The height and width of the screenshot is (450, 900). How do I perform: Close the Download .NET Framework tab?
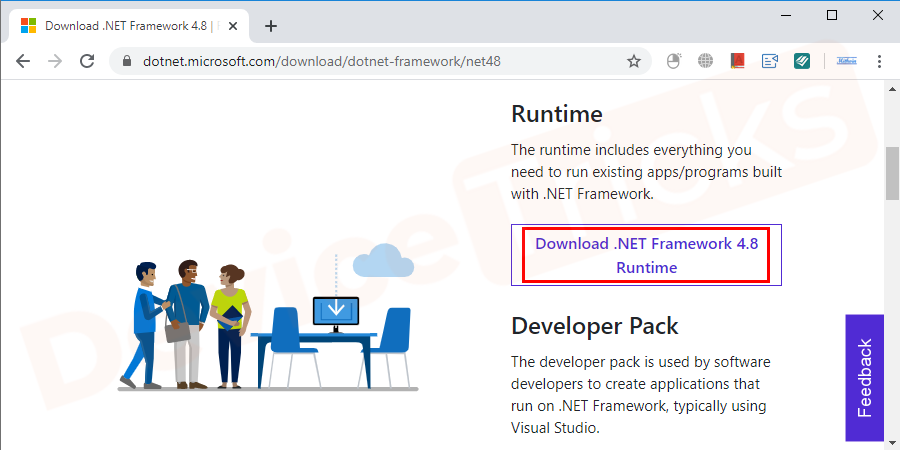pos(232,26)
